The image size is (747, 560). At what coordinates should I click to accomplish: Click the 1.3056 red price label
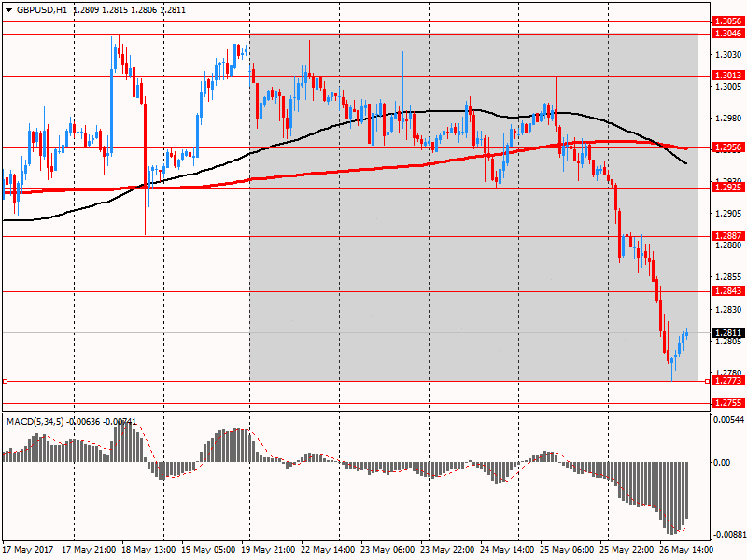[x=728, y=21]
